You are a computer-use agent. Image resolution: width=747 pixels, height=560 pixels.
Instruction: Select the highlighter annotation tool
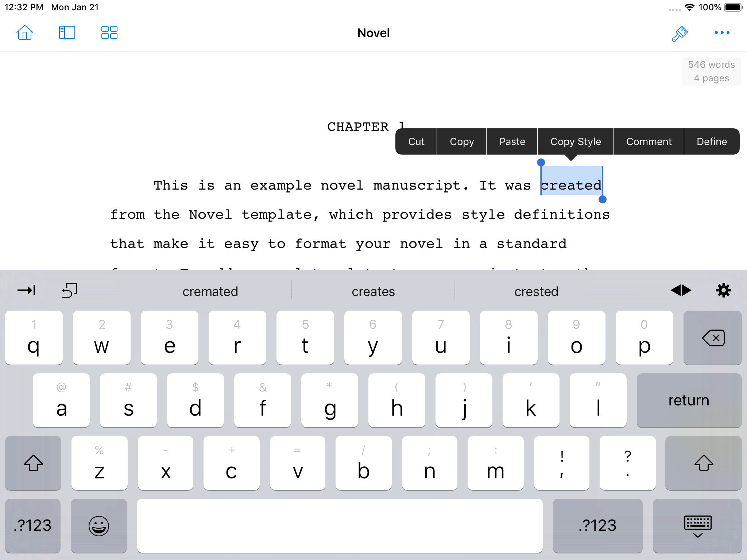680,32
